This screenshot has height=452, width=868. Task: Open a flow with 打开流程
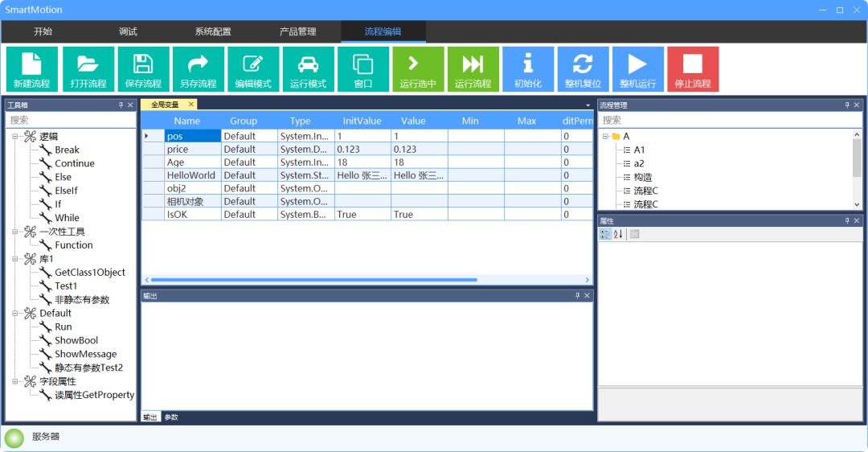point(88,68)
